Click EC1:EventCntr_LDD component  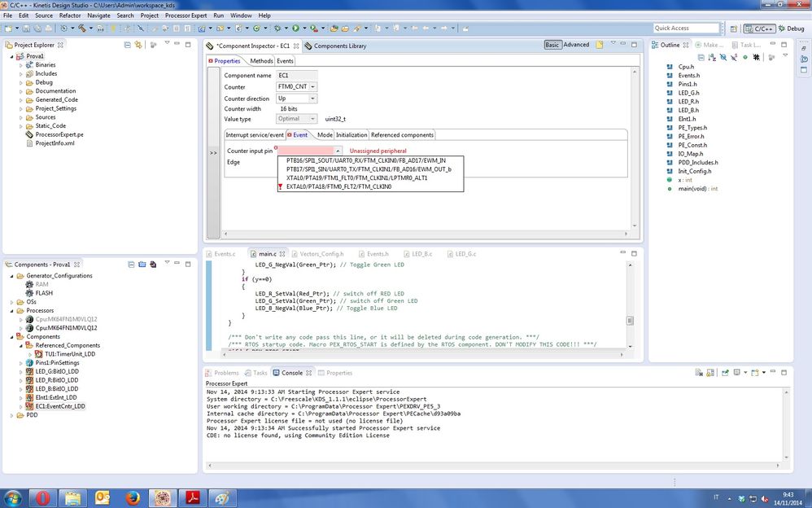coord(60,406)
